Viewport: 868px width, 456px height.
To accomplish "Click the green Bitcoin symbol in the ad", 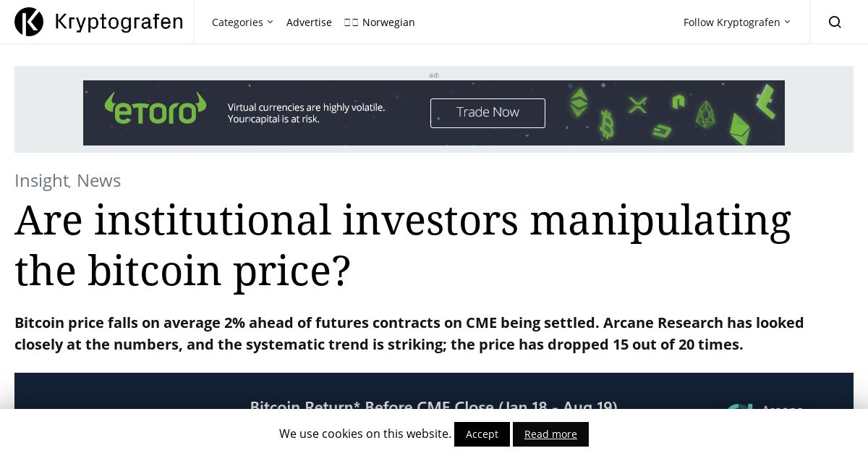I will pyautogui.click(x=607, y=124).
